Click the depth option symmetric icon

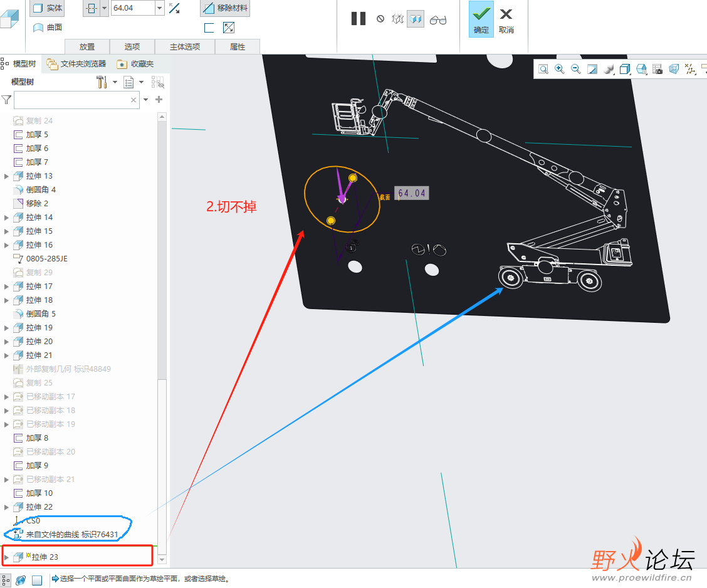tap(92, 8)
